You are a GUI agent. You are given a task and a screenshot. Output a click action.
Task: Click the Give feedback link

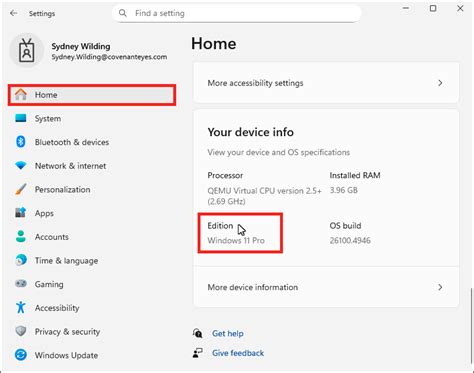tap(238, 353)
